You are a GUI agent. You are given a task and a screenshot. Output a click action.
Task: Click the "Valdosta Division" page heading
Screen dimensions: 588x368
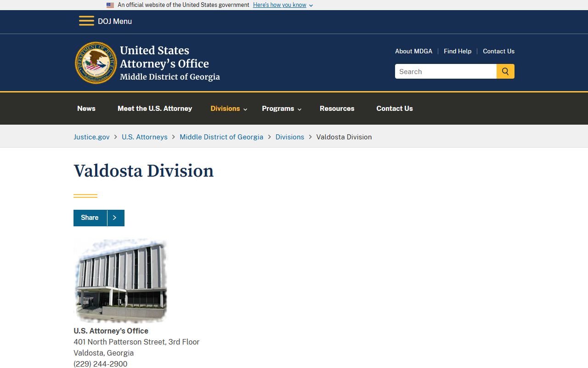pos(144,171)
